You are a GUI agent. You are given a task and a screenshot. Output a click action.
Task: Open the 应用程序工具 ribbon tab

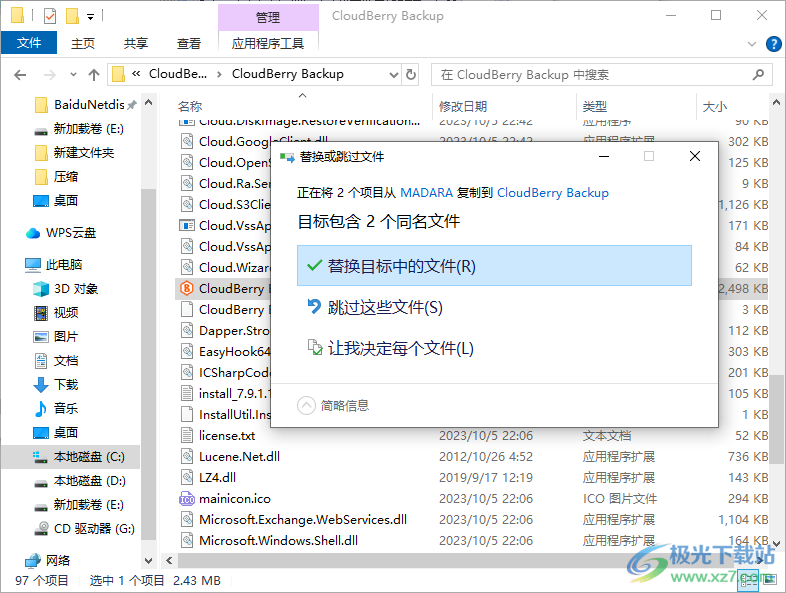tap(268, 44)
